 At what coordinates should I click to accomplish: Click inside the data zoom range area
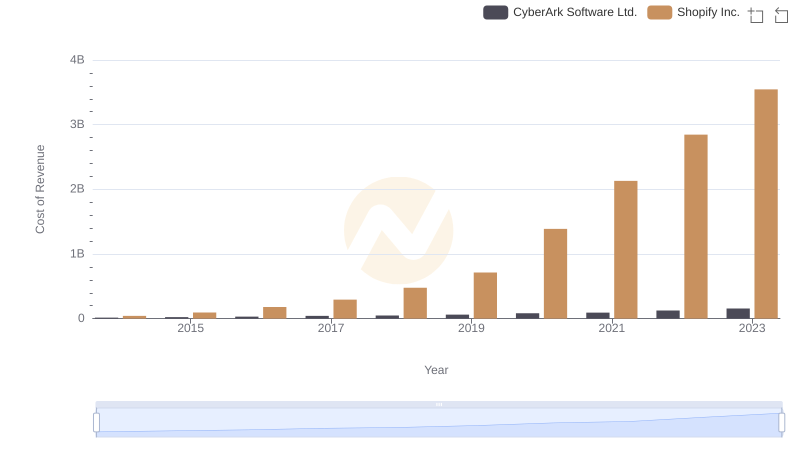point(439,423)
